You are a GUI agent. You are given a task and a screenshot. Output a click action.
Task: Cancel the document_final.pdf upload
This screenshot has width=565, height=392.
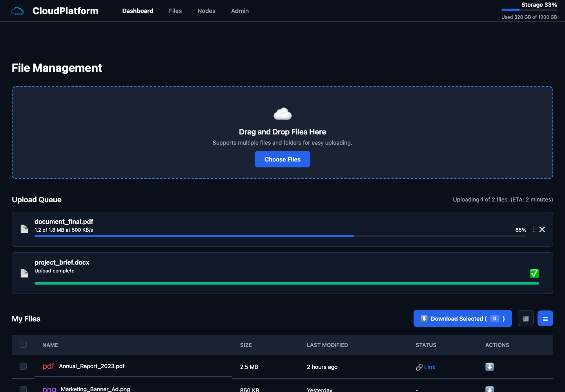point(542,229)
